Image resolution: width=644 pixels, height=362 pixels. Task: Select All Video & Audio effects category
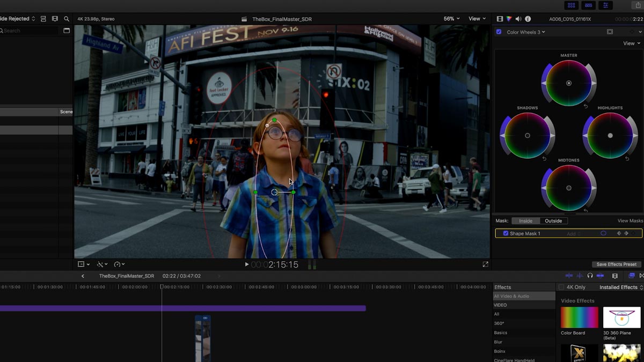524,296
